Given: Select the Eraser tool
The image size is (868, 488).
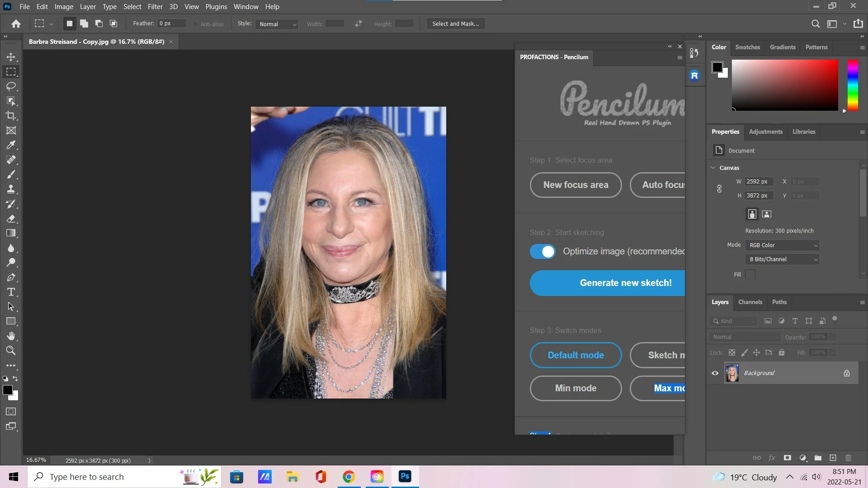Looking at the screenshot, I should (x=11, y=219).
